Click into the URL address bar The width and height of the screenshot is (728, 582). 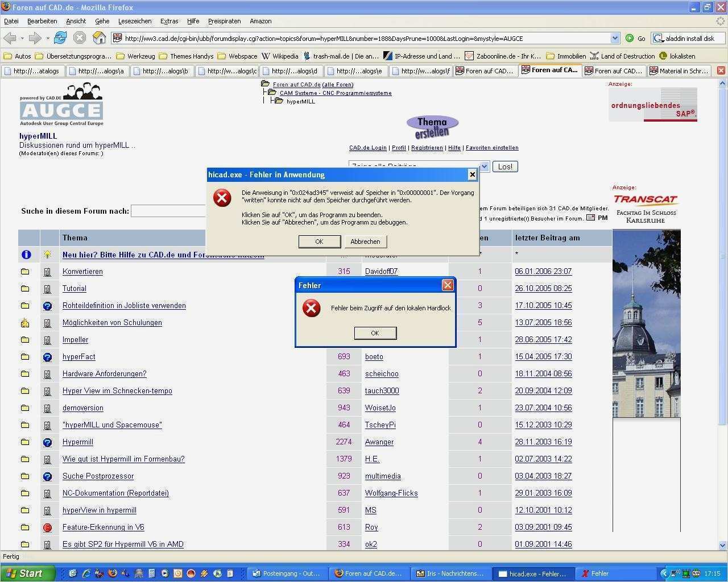pyautogui.click(x=366, y=38)
